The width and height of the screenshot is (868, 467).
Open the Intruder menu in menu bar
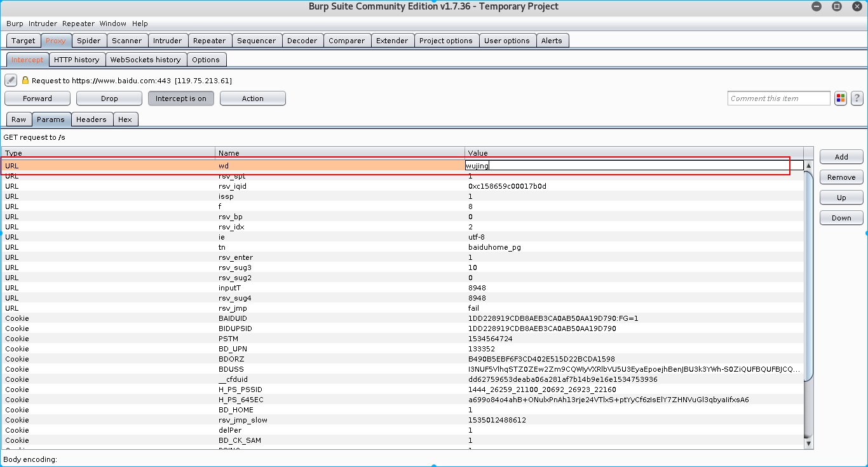coord(43,24)
